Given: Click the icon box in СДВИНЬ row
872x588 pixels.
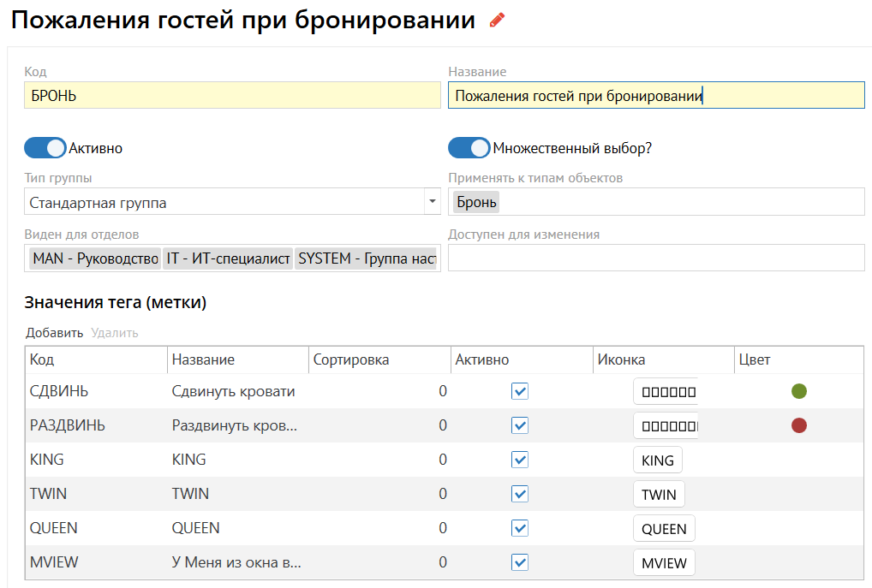Looking at the screenshot, I should (x=666, y=392).
